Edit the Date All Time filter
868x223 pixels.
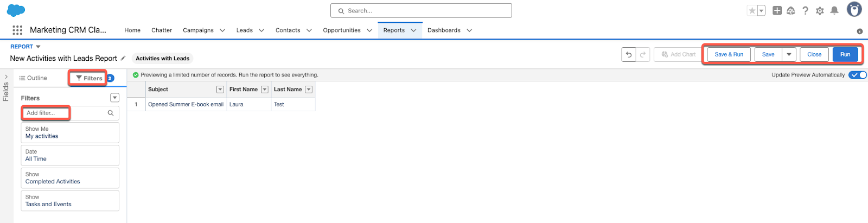(x=70, y=155)
